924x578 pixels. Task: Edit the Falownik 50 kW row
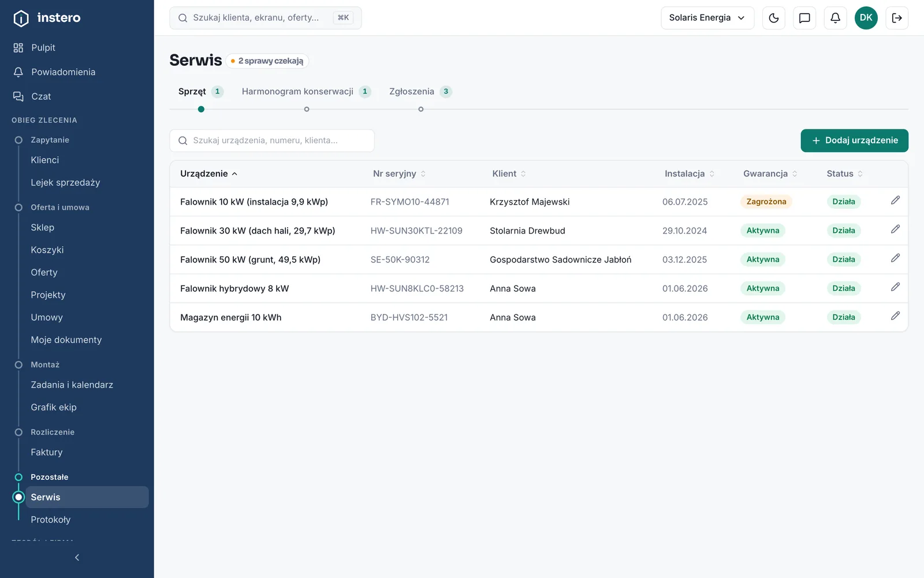point(895,258)
